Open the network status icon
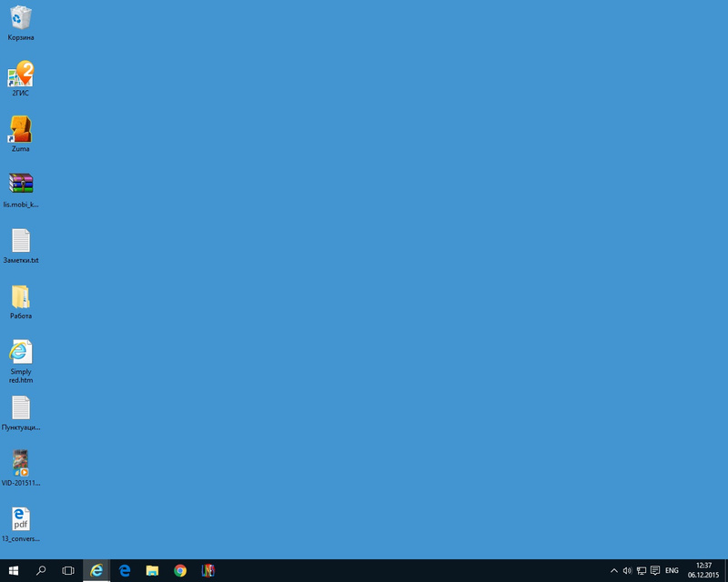The height and width of the screenshot is (582, 728). point(642,570)
